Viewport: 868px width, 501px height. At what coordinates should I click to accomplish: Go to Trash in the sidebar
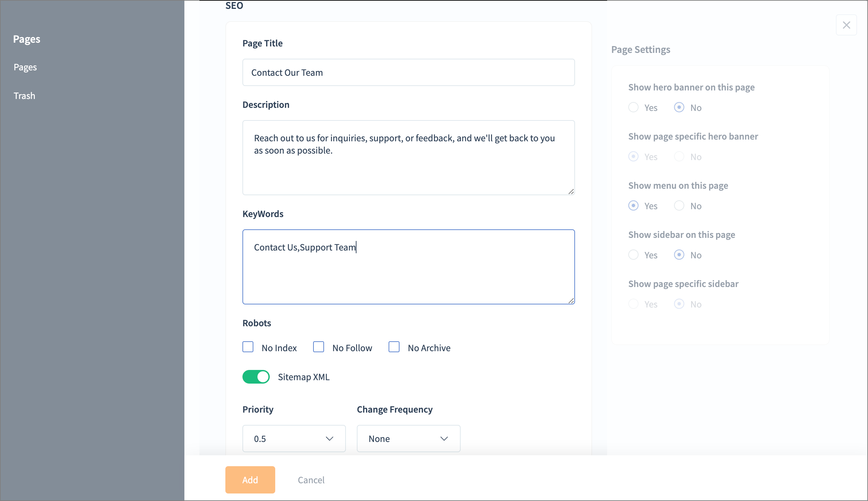[25, 96]
